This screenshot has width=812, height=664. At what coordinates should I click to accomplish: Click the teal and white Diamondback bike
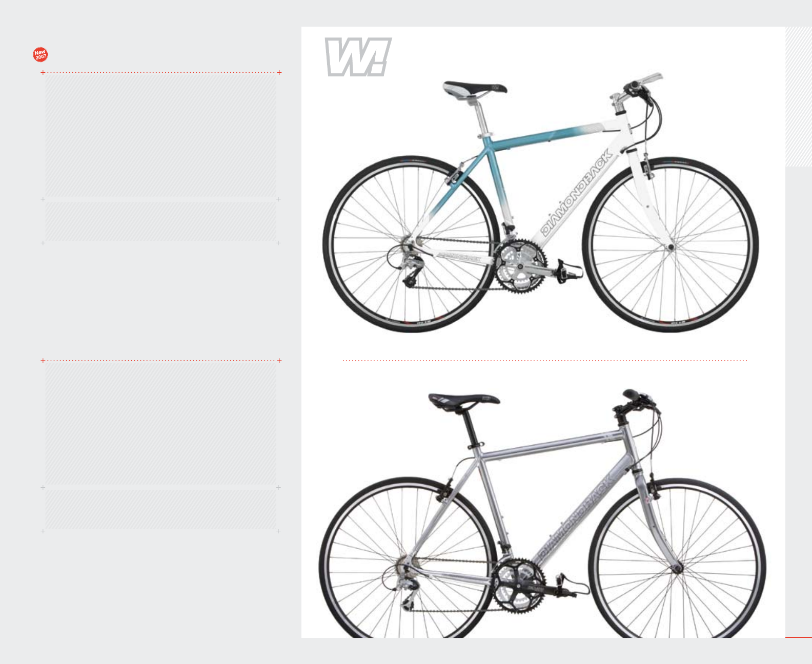pyautogui.click(x=541, y=202)
